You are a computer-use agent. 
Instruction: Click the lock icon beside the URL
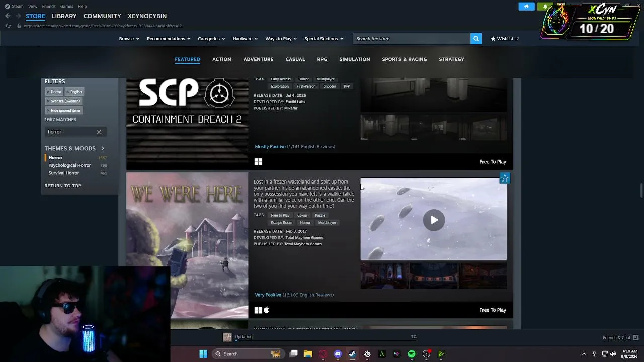[19, 26]
